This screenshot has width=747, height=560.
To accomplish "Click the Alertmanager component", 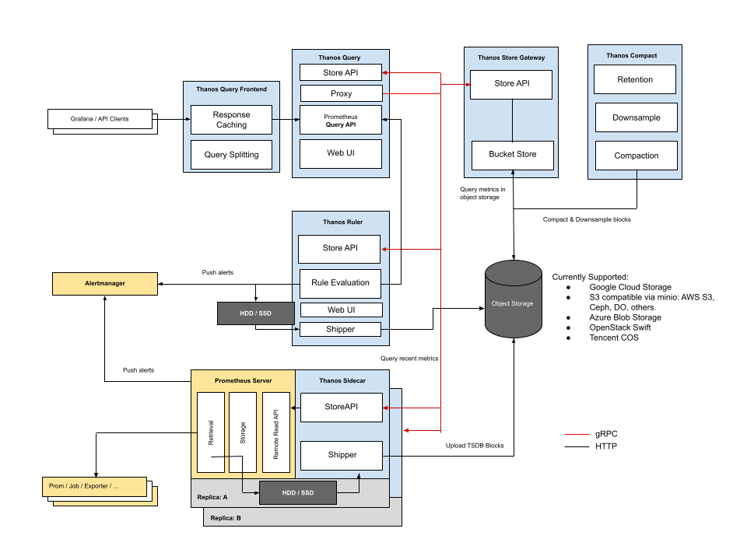I will pos(104,283).
